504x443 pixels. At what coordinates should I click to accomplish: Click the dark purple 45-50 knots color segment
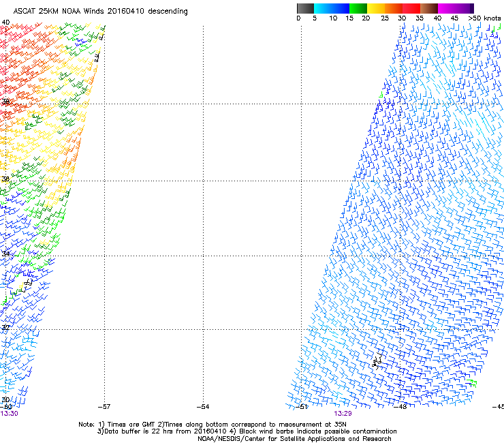[x=464, y=8]
